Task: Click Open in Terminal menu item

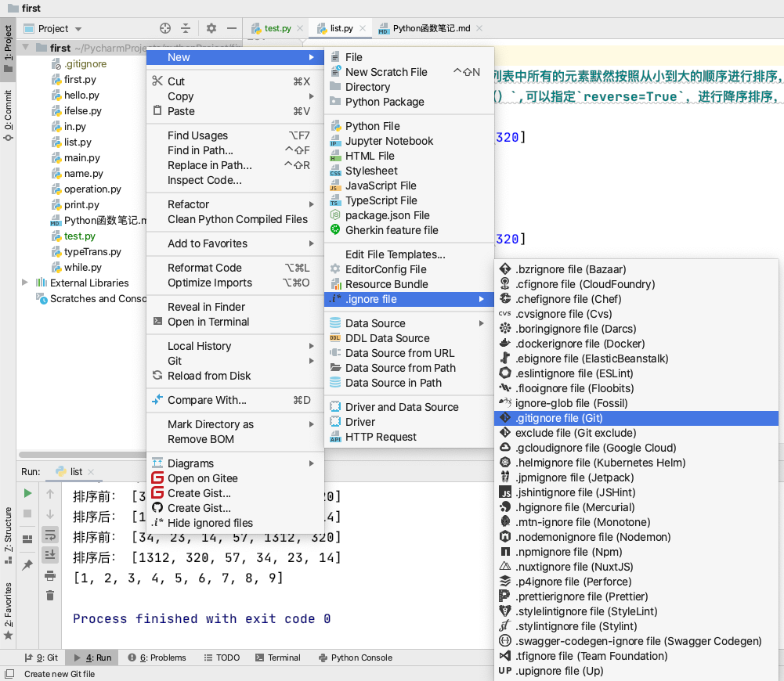Action: tap(235, 322)
